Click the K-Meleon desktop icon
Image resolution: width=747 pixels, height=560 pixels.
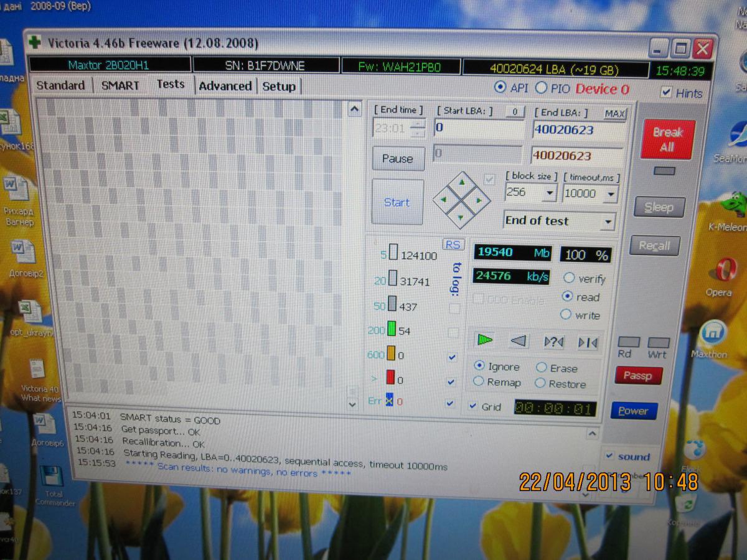(728, 210)
